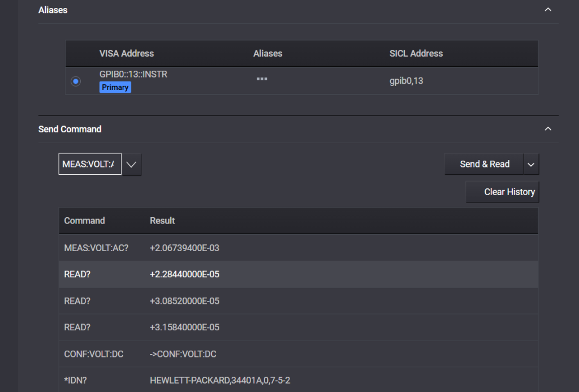579x392 pixels.
Task: Select the GPIB0::13::INSTR radio button
Action: coord(76,81)
